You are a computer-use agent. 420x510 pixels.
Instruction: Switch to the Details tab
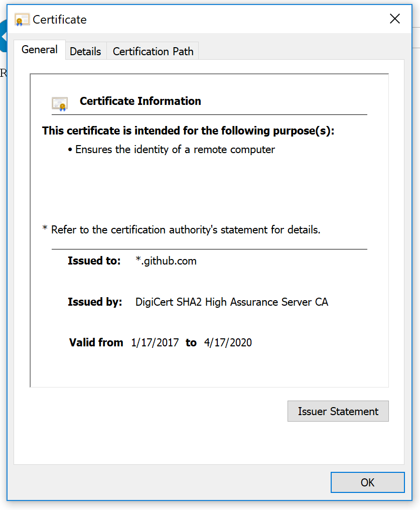[x=86, y=51]
